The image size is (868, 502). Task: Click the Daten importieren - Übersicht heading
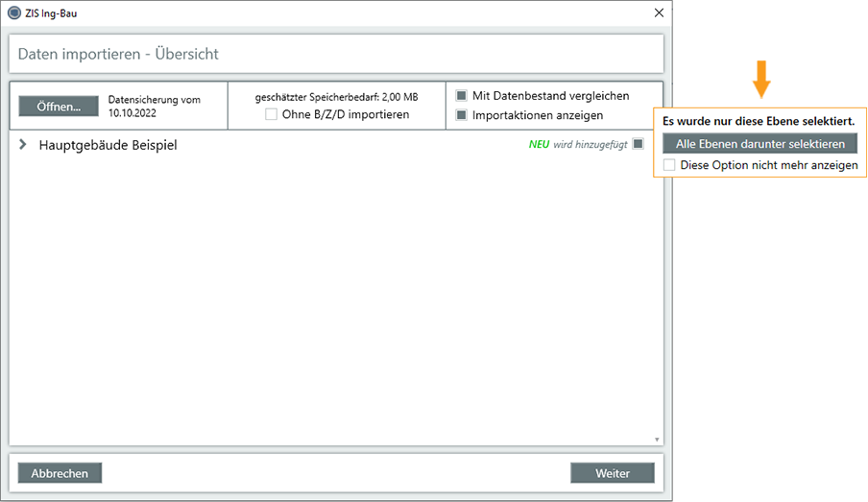(118, 55)
